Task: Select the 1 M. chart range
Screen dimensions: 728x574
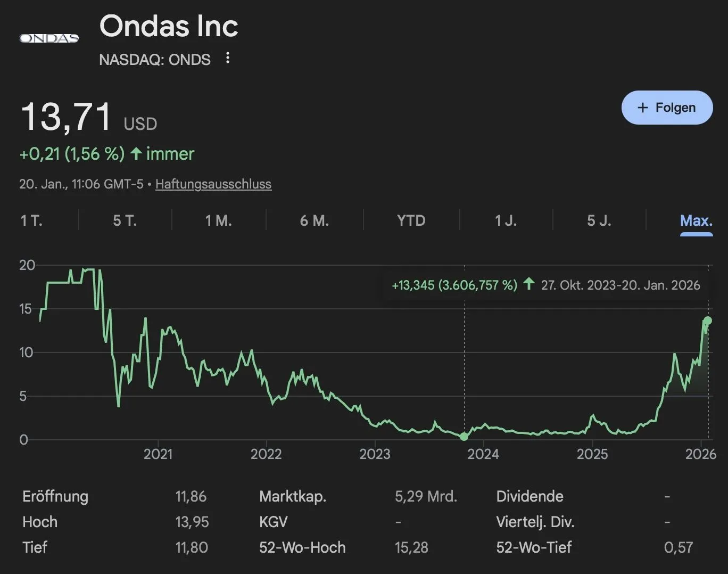Action: [219, 220]
